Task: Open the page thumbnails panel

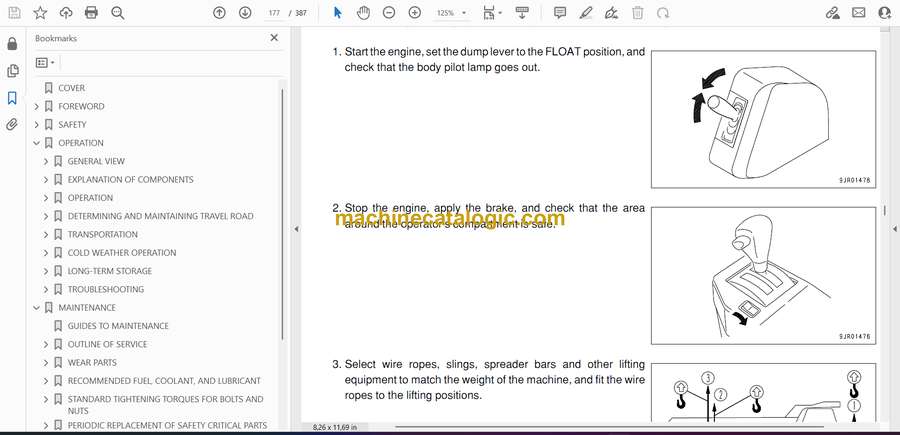Action: point(12,71)
